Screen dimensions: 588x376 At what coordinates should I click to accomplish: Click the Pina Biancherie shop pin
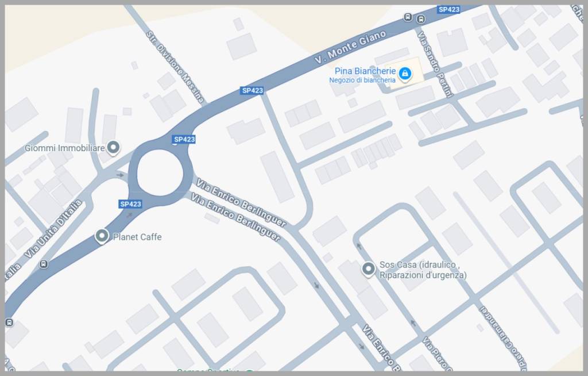point(405,74)
